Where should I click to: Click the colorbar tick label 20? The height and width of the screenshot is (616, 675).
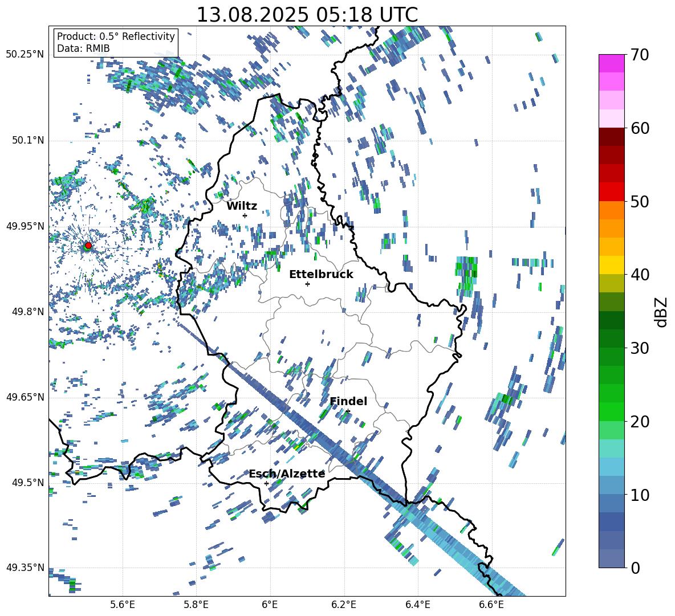639,422
